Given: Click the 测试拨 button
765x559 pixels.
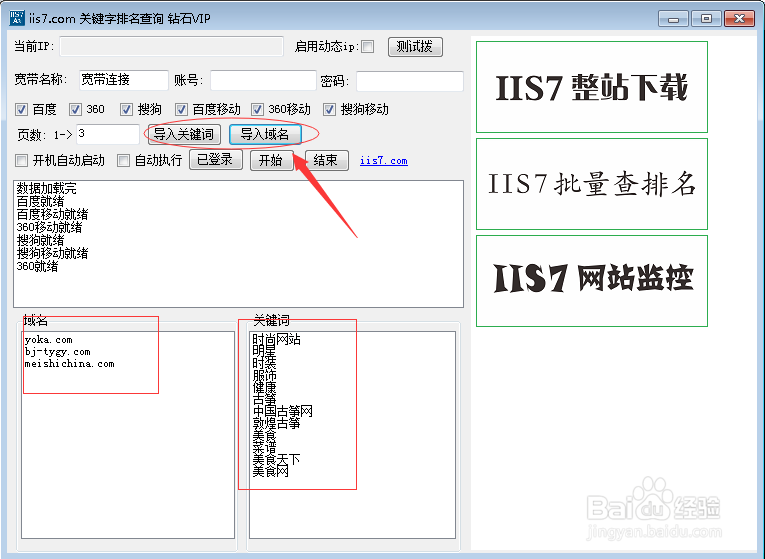Looking at the screenshot, I should [415, 47].
